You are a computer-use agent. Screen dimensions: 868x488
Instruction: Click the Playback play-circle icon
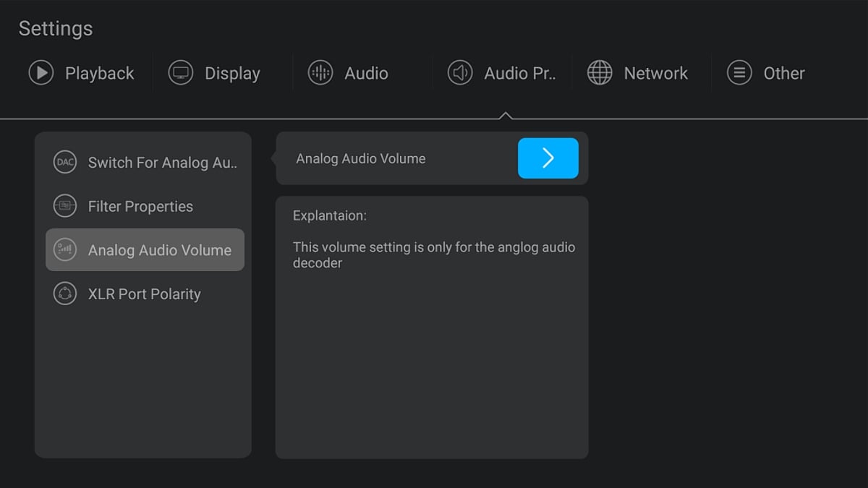click(x=41, y=73)
